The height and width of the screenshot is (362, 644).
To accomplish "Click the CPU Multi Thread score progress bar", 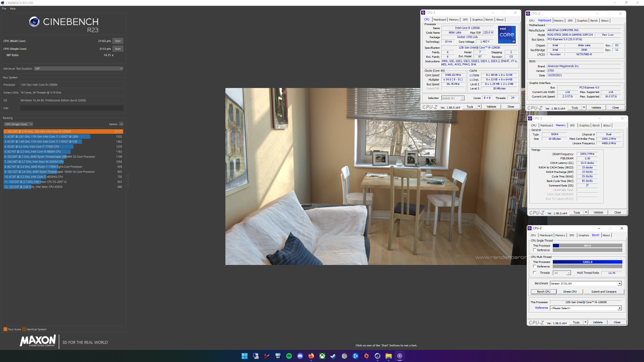I will coord(588,261).
